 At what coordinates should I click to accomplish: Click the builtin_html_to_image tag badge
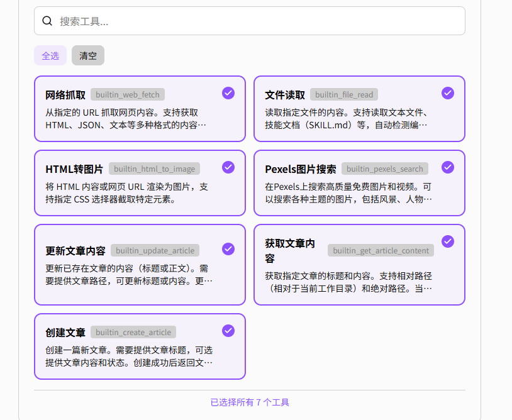point(155,169)
